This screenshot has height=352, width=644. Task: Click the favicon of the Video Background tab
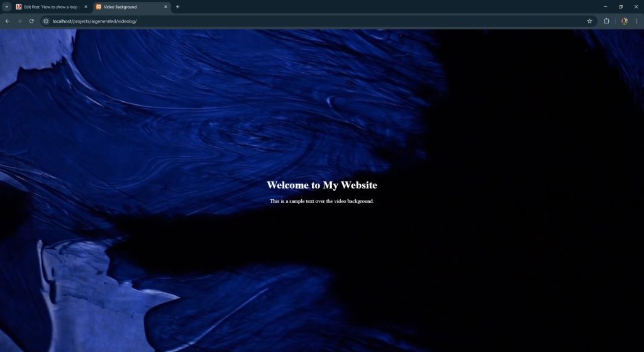(x=99, y=7)
